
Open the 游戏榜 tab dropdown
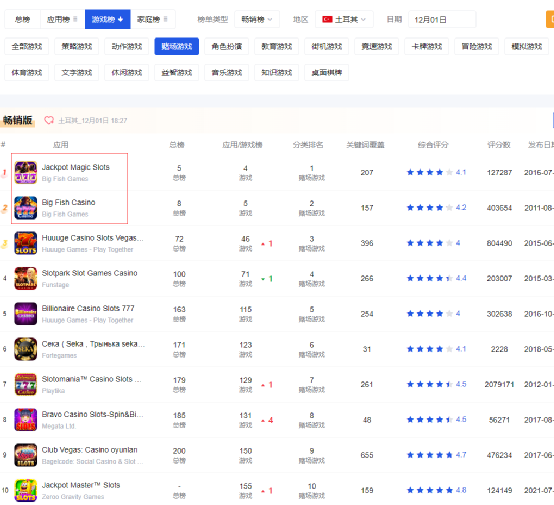107,19
